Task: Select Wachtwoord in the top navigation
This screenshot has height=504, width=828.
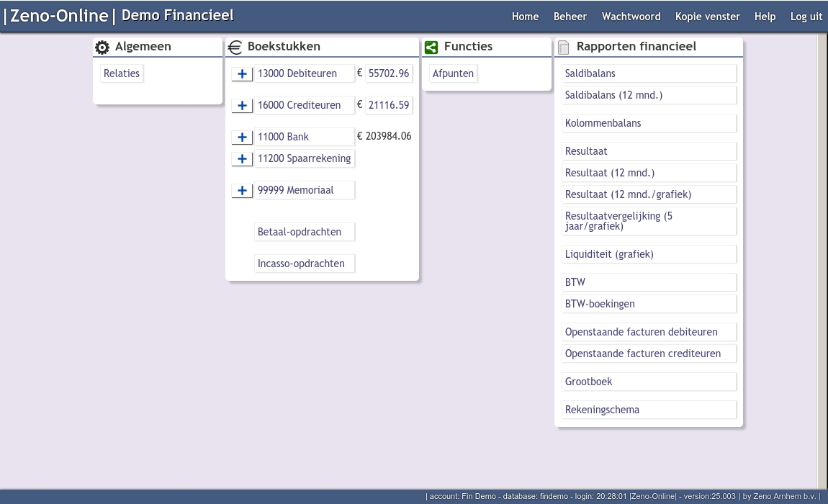Action: (x=631, y=17)
